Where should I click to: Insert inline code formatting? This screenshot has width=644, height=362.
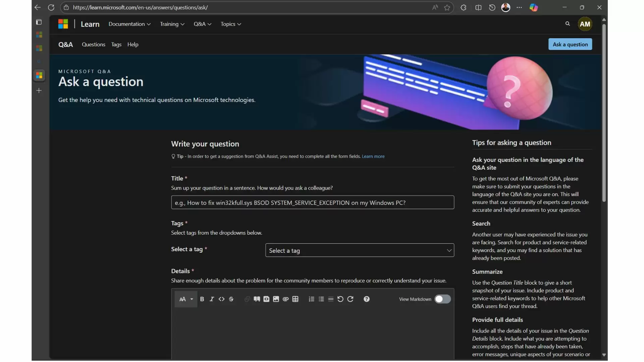pyautogui.click(x=221, y=299)
